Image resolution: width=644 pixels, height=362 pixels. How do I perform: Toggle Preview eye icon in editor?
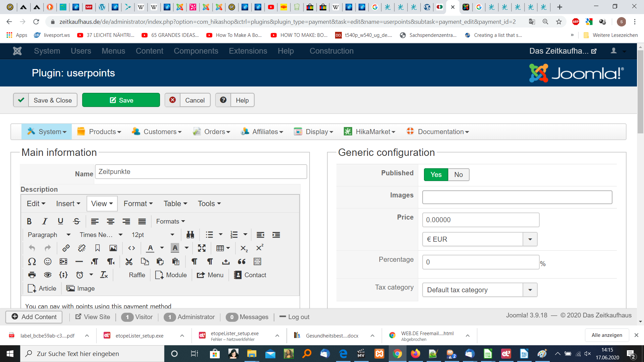[48, 275]
